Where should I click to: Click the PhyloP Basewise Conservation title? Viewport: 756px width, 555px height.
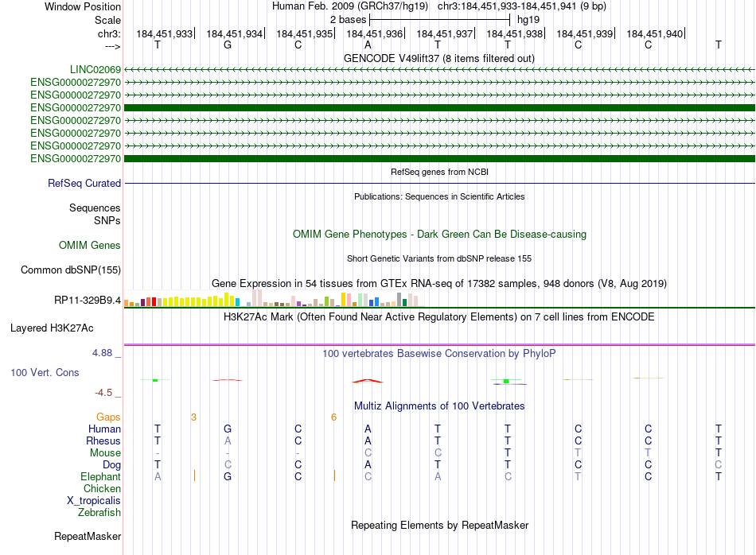439,354
